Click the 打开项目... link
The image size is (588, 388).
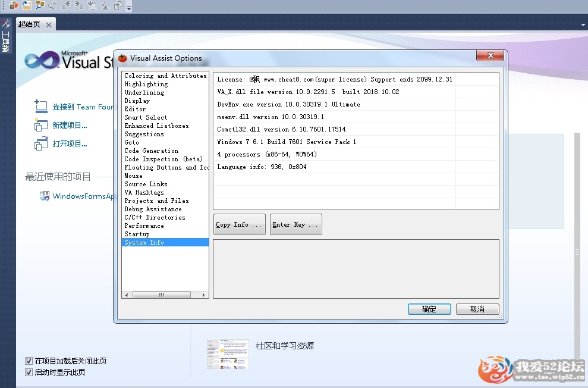click(70, 144)
